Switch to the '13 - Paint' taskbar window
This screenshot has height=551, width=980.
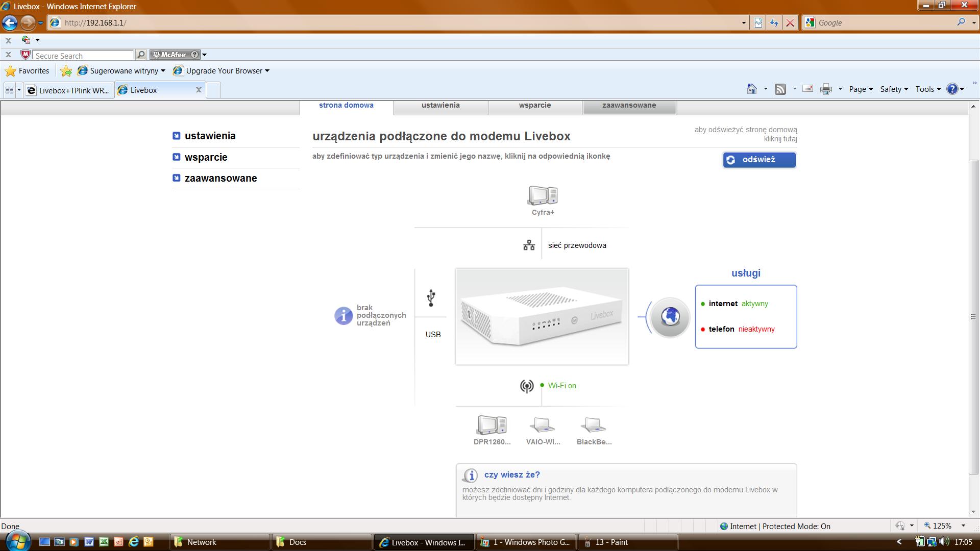tap(628, 542)
